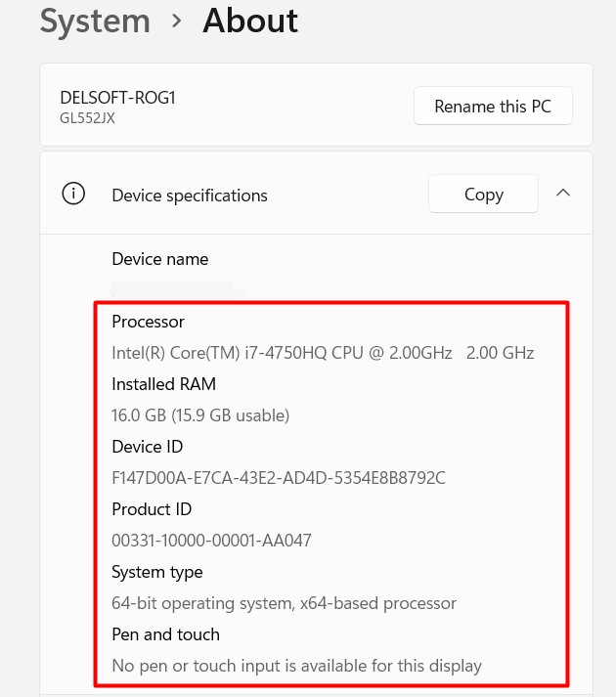
Task: Select the Intel Core i7-4750HQ processor value
Action: 323,353
